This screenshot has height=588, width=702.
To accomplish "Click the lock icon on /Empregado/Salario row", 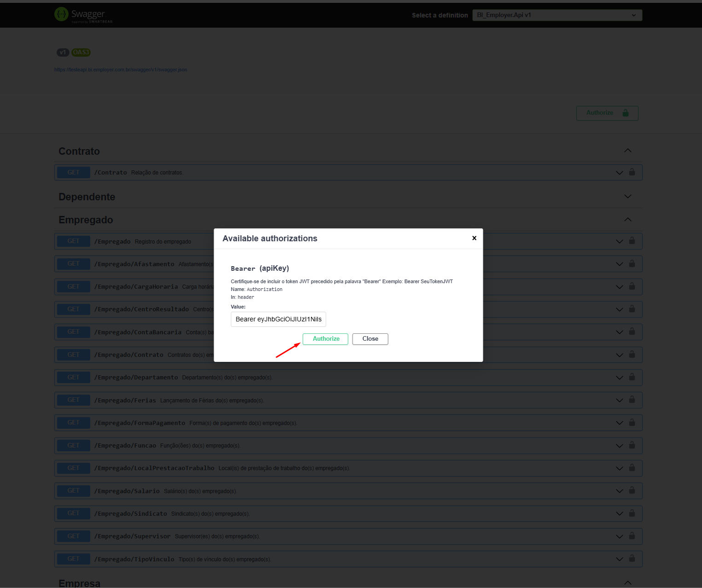I will [632, 490].
